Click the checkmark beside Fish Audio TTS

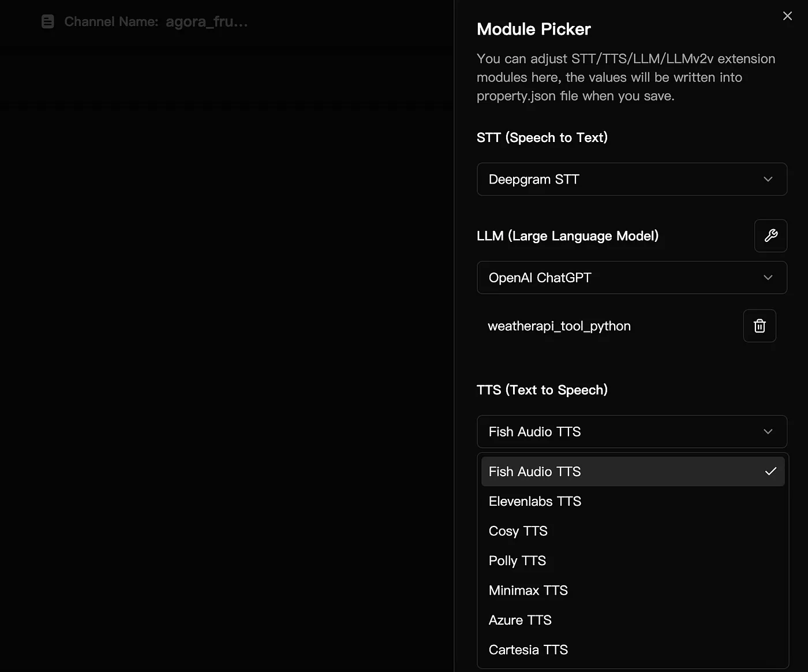point(770,472)
